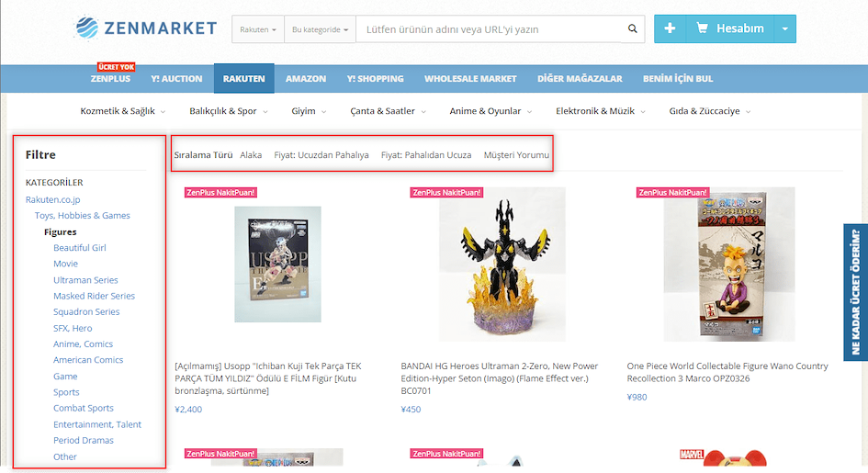The image size is (868, 473).
Task: Select the Figures category
Action: pos(61,231)
